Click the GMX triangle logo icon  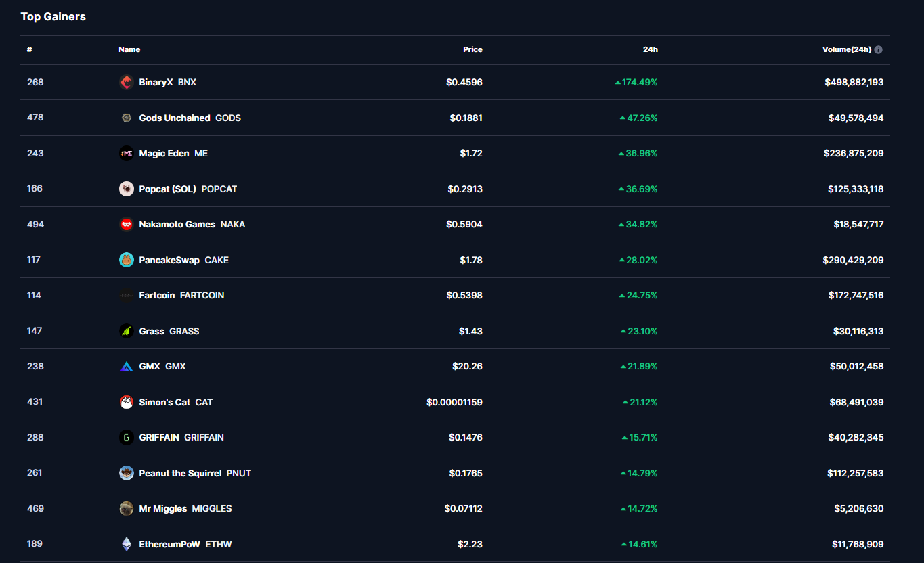tap(127, 367)
